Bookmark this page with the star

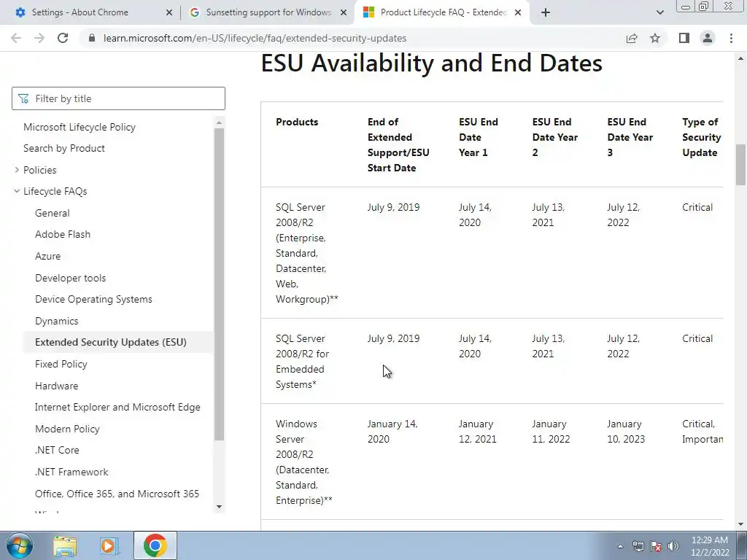pos(655,38)
